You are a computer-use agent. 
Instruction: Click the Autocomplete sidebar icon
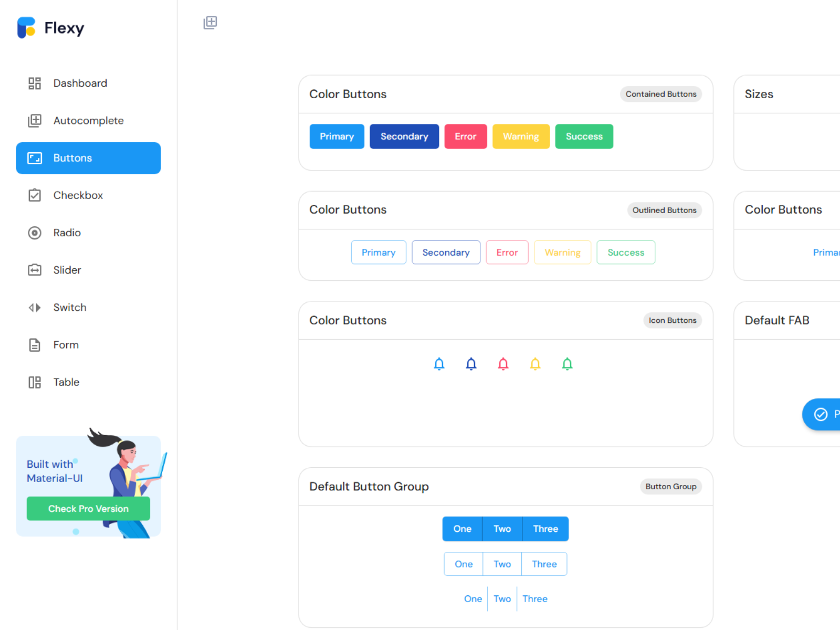click(x=35, y=121)
